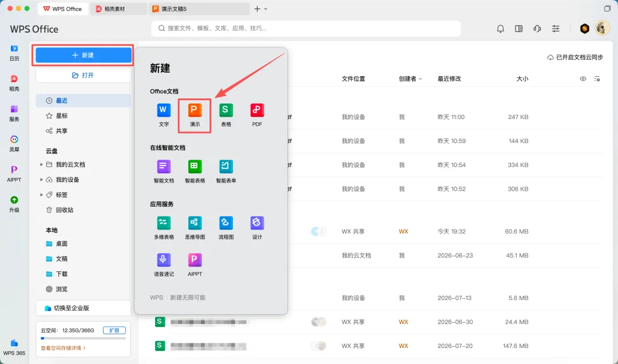Viewport: 618px width, 364px height.
Task: Open 稻壳 in the left sidebar
Action: [14, 83]
